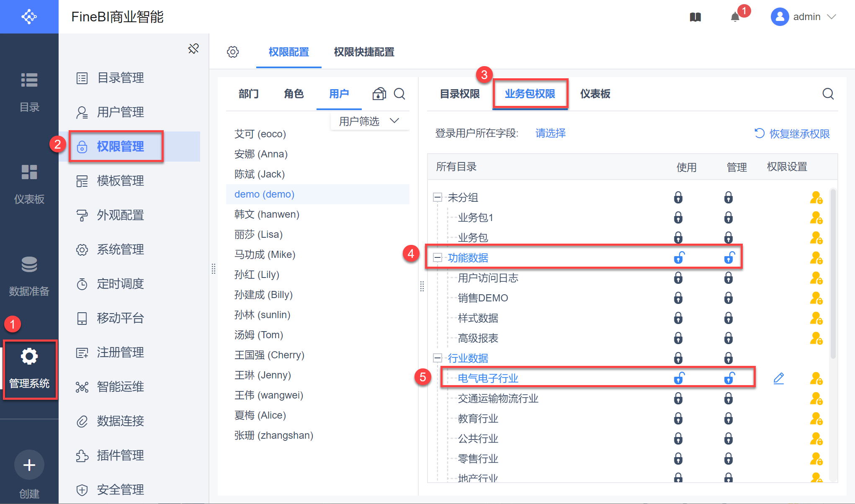Click the notification bell icon

click(735, 17)
